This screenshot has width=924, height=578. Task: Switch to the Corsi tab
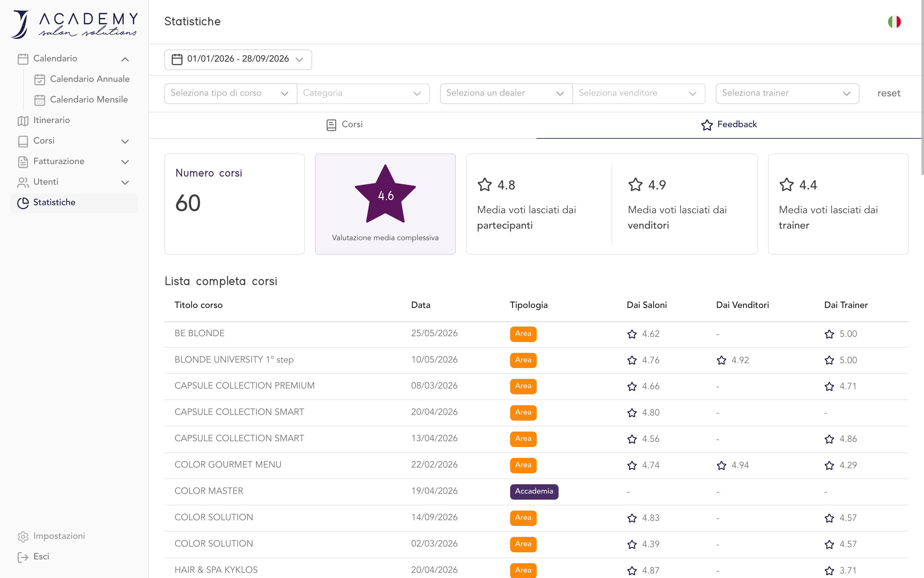click(344, 125)
